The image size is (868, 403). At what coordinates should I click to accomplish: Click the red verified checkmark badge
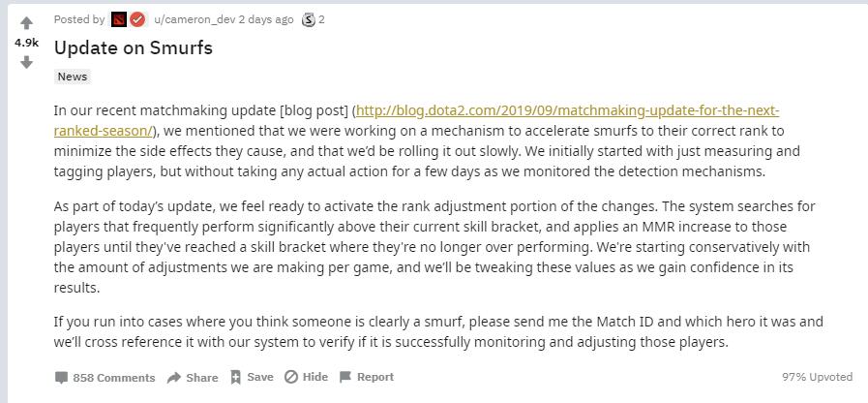tap(137, 20)
